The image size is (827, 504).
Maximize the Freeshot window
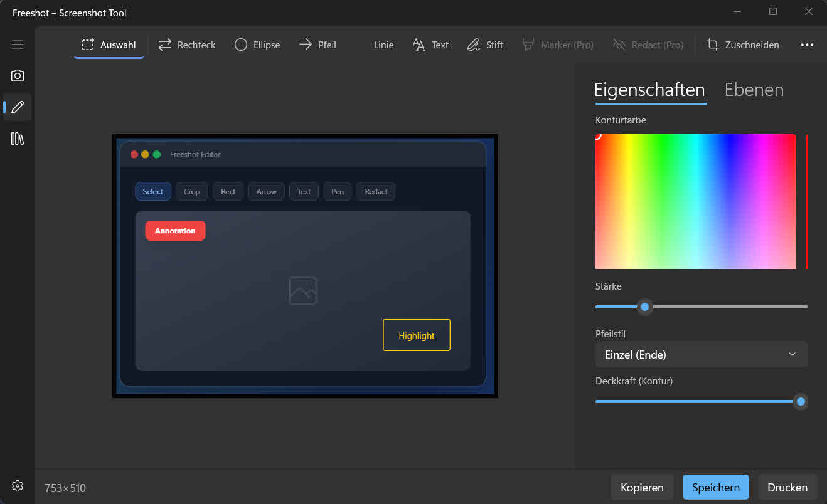(x=773, y=11)
